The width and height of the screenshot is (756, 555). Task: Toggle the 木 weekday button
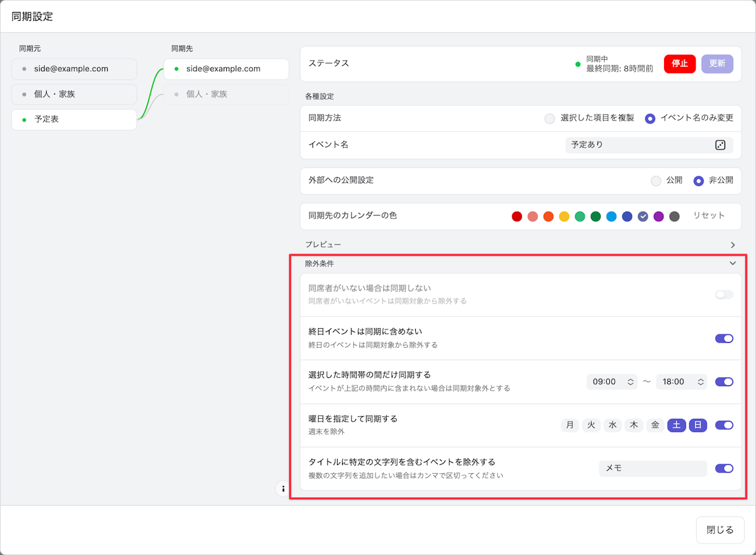tap(634, 425)
